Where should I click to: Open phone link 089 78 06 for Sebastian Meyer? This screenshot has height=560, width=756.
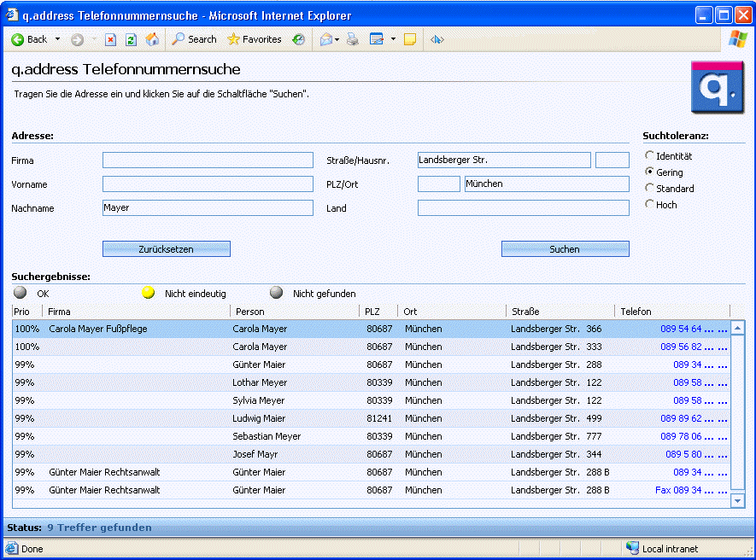tap(694, 436)
